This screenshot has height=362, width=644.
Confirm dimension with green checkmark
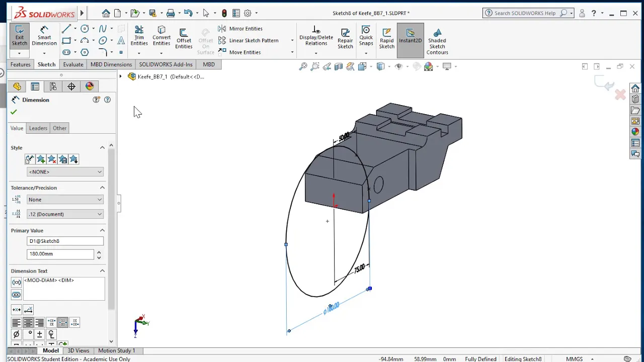(14, 112)
